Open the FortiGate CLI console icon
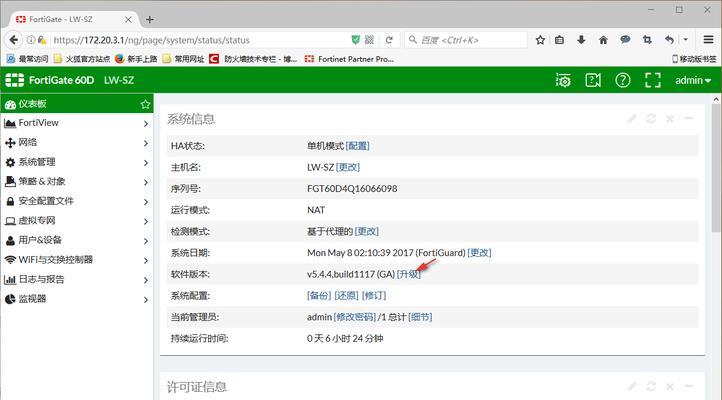This screenshot has width=722, height=400. (x=563, y=80)
